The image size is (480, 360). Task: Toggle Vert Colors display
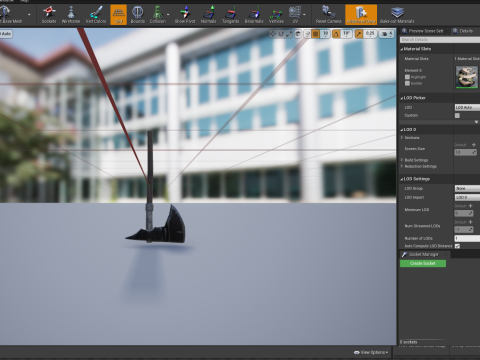[x=96, y=15]
